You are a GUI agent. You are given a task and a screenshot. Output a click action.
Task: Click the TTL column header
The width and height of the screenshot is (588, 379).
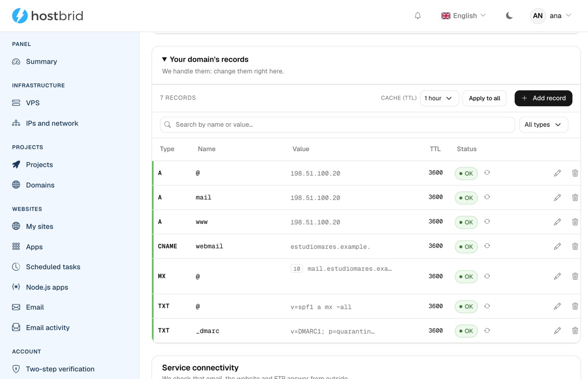click(435, 149)
